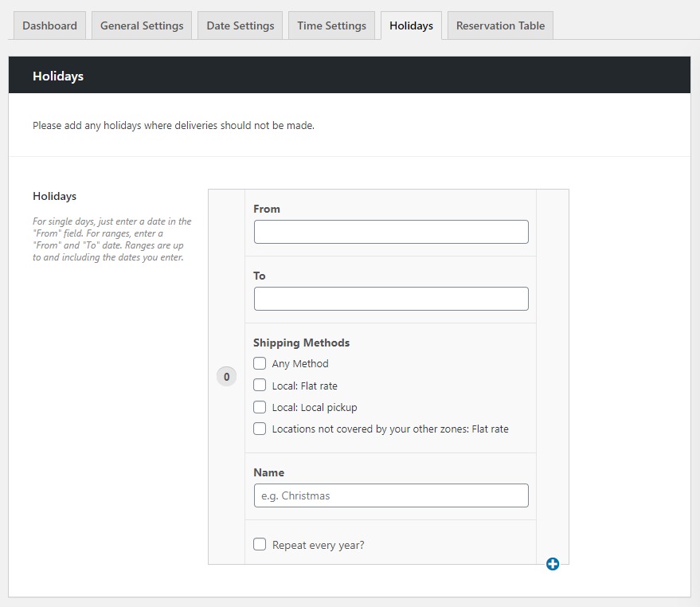Image resolution: width=700 pixels, height=607 pixels.
Task: Open the Time Settings tab
Action: (x=331, y=25)
